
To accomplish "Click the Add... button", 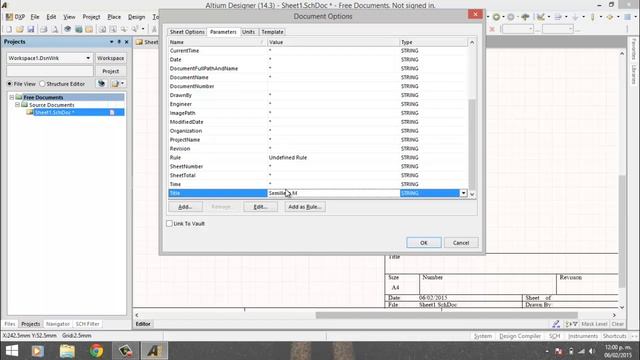I will pos(185,207).
